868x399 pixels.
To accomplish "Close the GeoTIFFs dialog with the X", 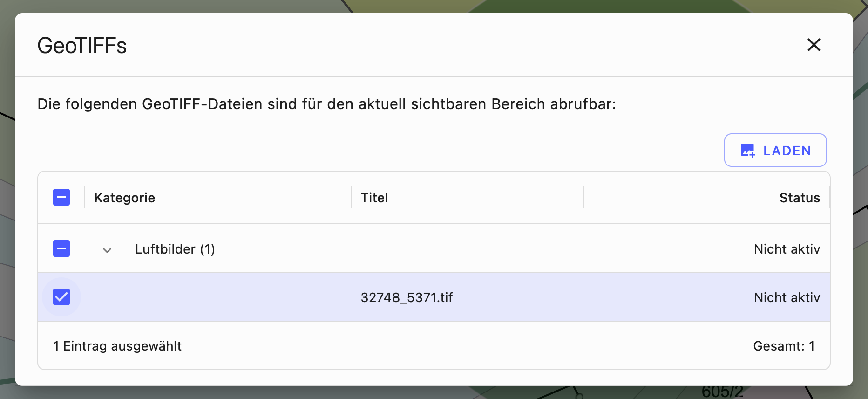I will click(814, 45).
